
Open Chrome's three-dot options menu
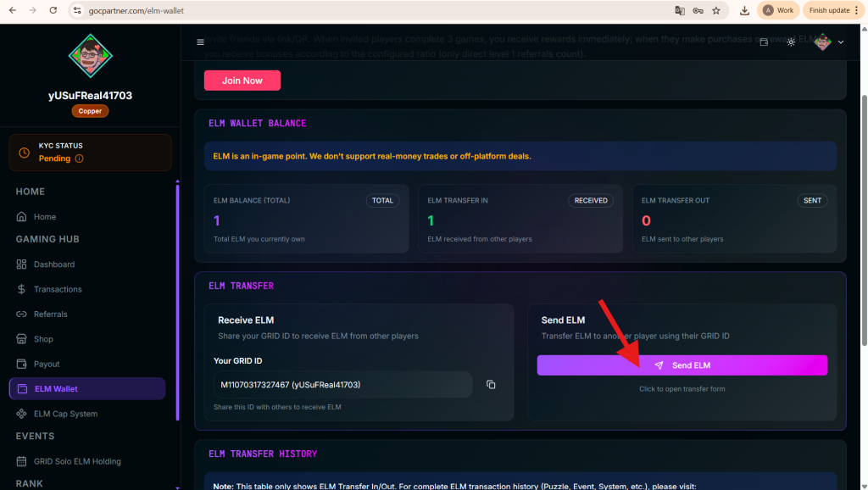tap(858, 10)
